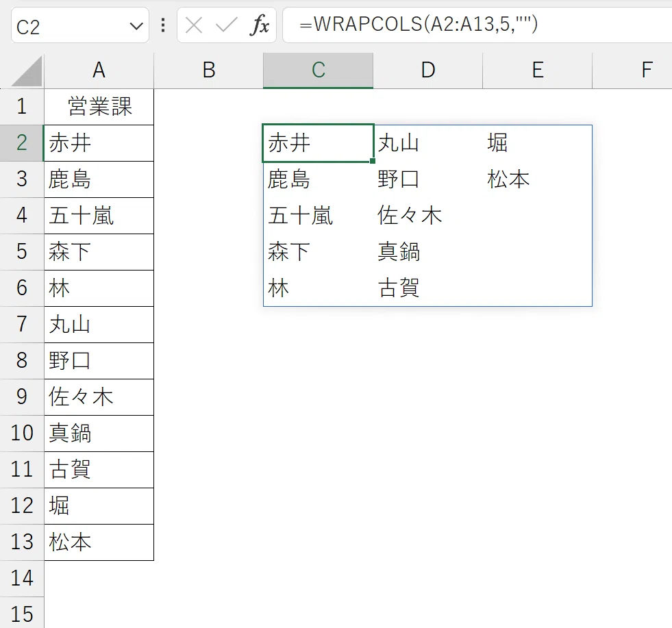Image resolution: width=672 pixels, height=628 pixels.
Task: Select row 2 header
Action: click(x=22, y=143)
